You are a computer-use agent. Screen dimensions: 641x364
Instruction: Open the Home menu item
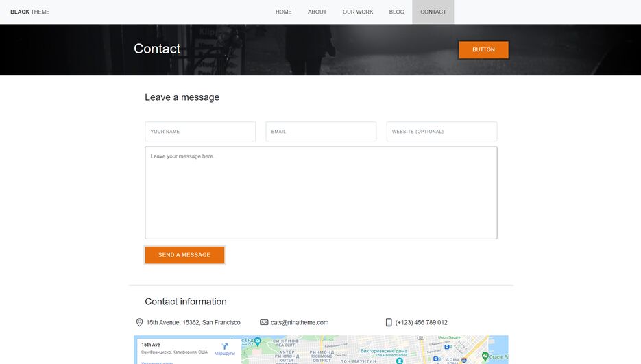click(283, 12)
